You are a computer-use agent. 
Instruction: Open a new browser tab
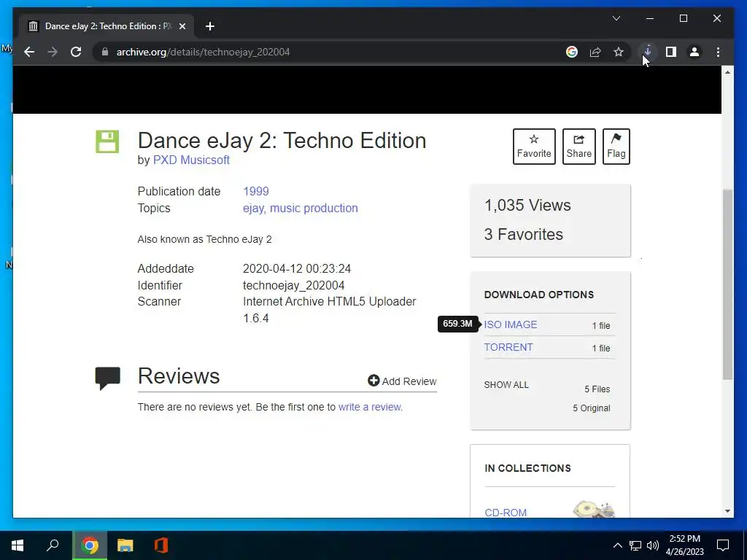[209, 26]
